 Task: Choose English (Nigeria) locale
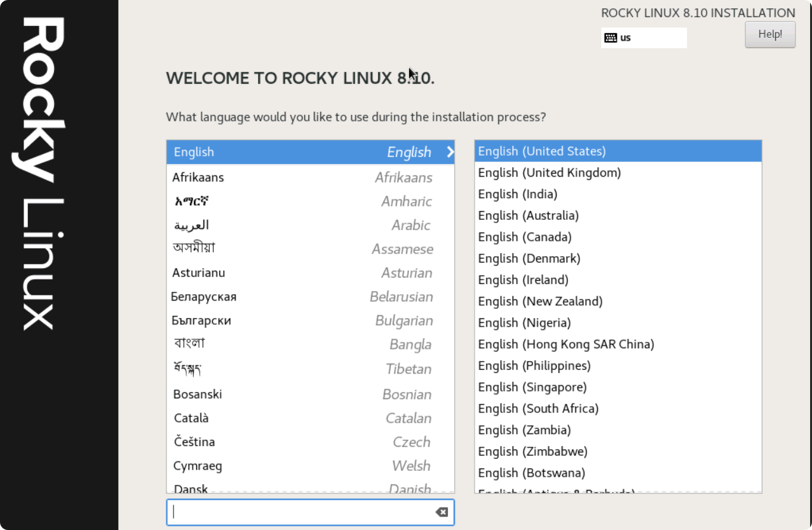[x=618, y=323]
